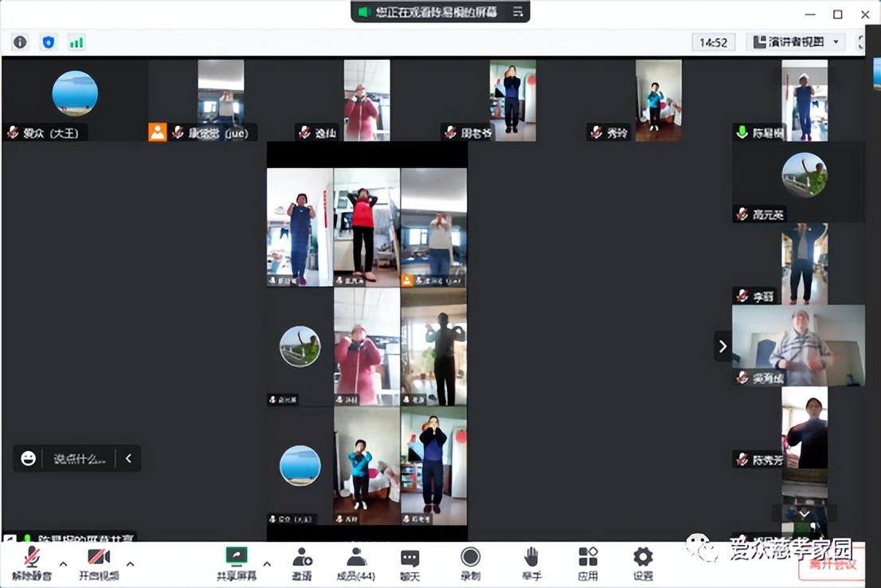Start recording with the 录制 icon
The width and height of the screenshot is (881, 588).
[471, 562]
